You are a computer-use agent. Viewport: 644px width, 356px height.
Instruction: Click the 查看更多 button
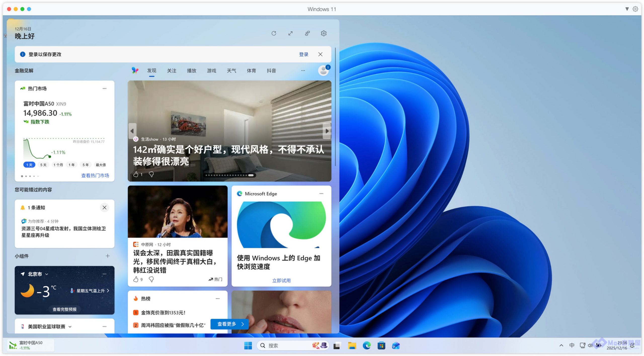click(x=229, y=324)
